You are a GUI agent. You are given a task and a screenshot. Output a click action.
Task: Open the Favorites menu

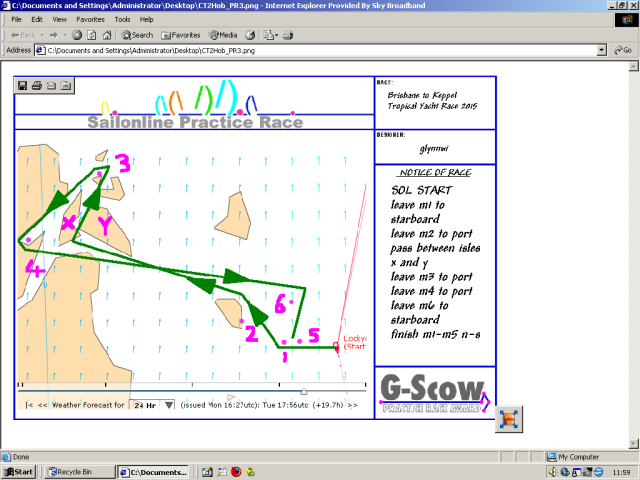tap(90, 19)
